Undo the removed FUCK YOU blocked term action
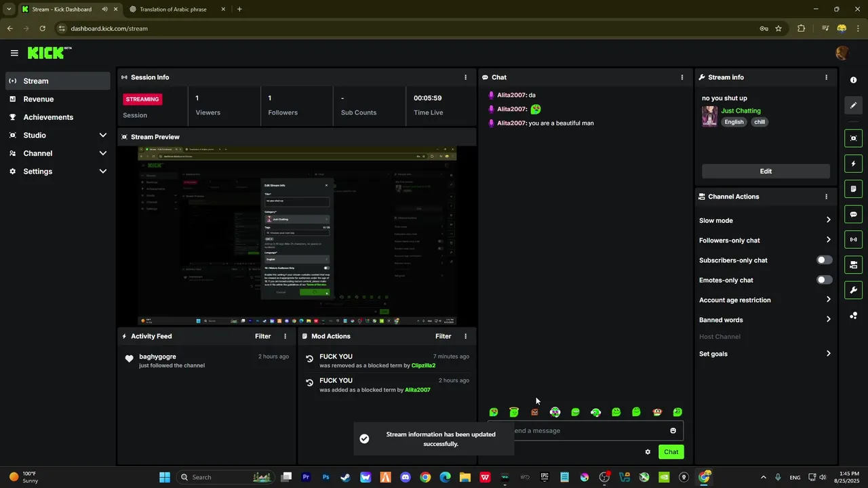Screen dimensions: 868x488 [x=310, y=359]
